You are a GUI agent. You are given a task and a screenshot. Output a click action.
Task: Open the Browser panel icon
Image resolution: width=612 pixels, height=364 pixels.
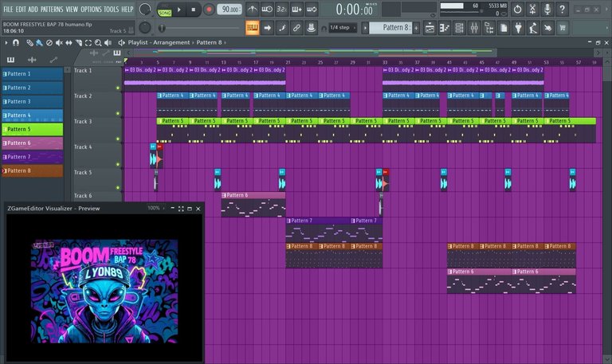pos(488,28)
